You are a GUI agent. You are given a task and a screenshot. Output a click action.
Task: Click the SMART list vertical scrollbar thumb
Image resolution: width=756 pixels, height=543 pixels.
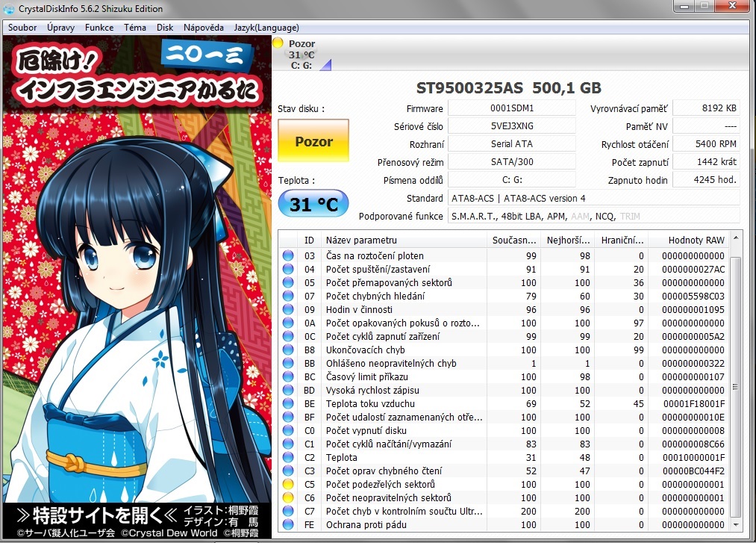[736, 387]
